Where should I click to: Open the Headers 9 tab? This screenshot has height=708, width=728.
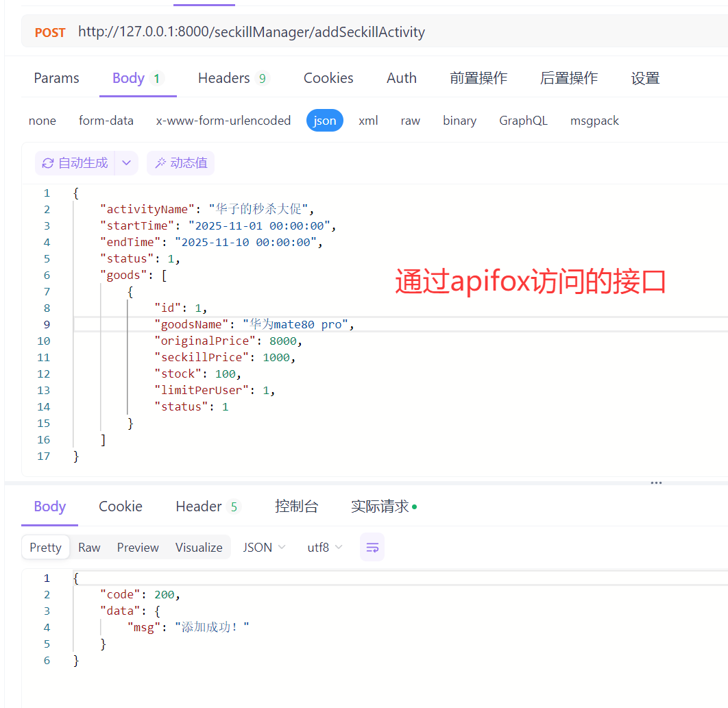pos(234,78)
